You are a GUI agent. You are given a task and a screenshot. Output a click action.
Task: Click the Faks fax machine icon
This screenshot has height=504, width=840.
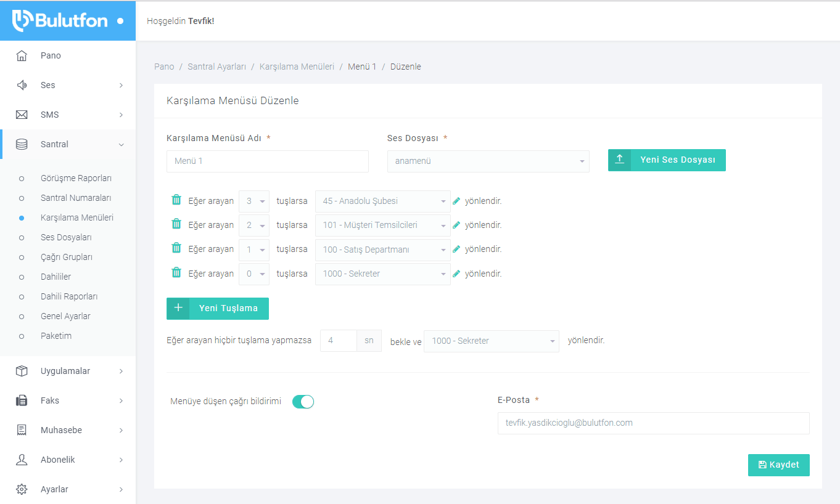[x=22, y=400]
